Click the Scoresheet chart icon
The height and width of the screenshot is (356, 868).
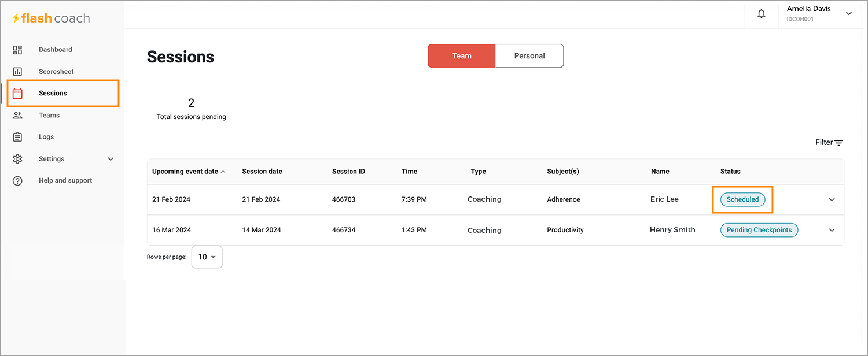click(17, 72)
